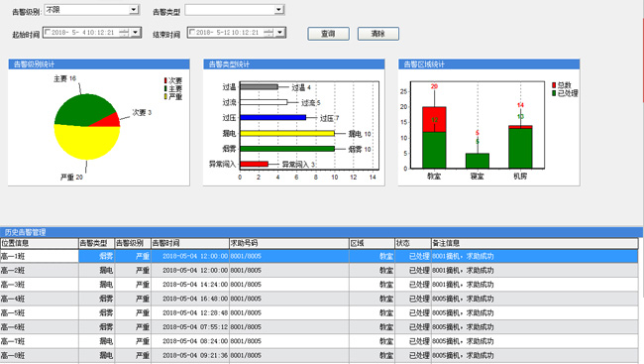Click the red 次要 legend swatch
The height and width of the screenshot is (364, 644).
coord(165,80)
